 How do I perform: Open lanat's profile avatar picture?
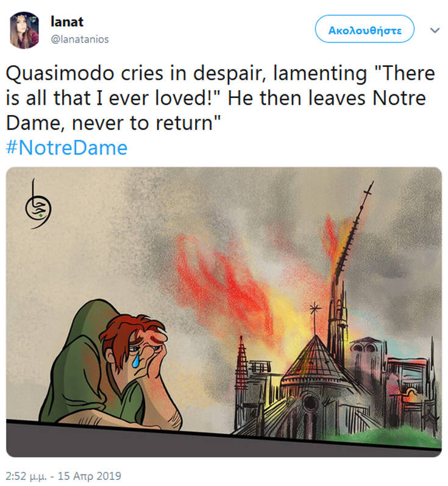click(x=24, y=30)
